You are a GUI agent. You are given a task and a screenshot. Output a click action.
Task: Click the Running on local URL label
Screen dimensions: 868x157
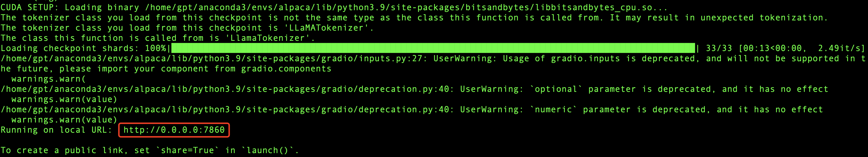56,130
